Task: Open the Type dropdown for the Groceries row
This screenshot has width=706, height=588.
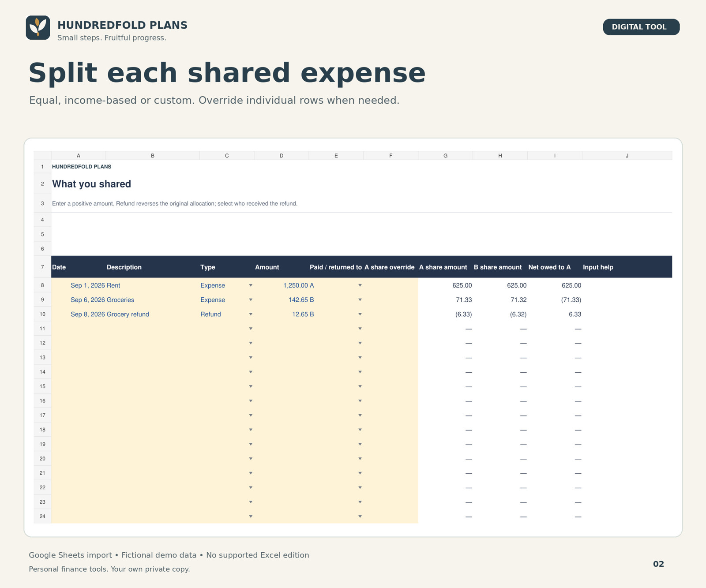Action: click(251, 300)
